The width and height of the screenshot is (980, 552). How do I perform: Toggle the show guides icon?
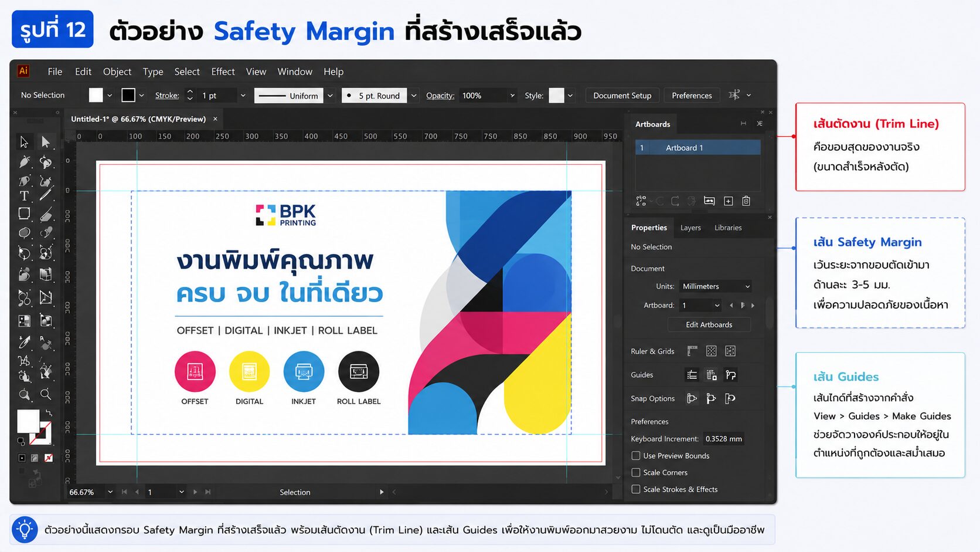click(692, 375)
